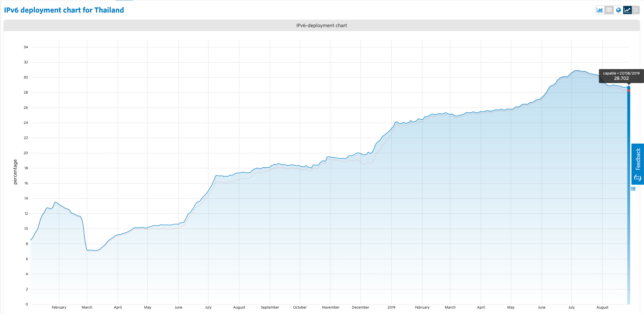
Task: Click the IPv6-deployment chart header bar
Action: point(321,25)
